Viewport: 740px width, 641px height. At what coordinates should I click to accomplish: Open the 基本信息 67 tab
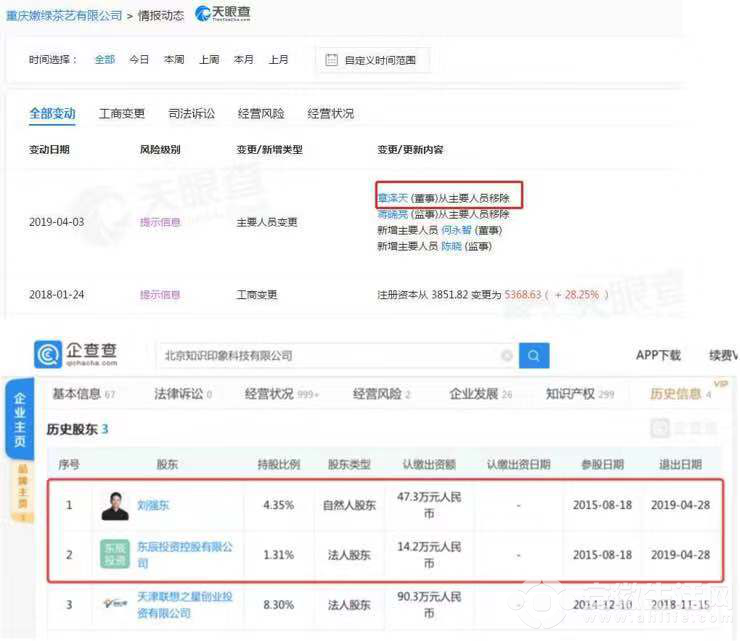click(84, 394)
